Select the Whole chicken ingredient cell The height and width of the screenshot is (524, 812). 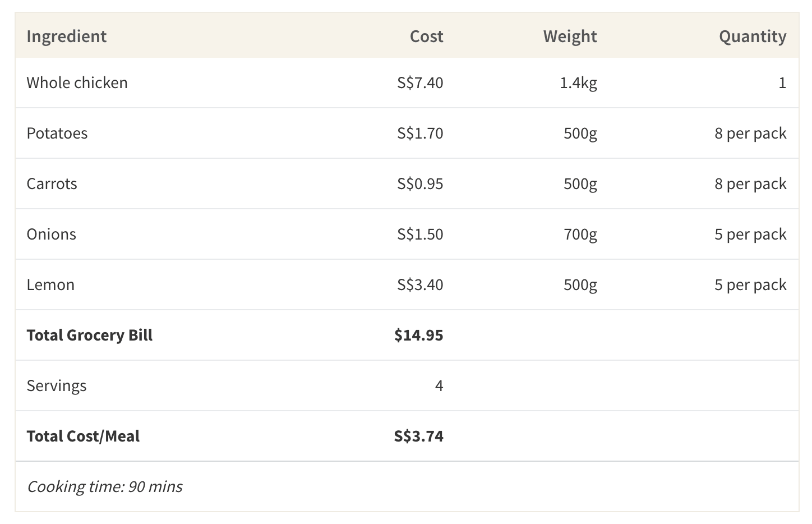77,83
